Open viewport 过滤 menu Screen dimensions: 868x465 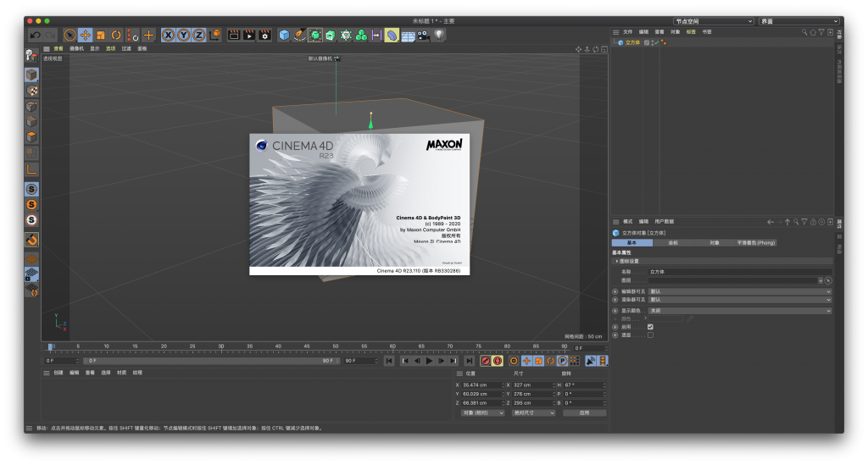126,48
